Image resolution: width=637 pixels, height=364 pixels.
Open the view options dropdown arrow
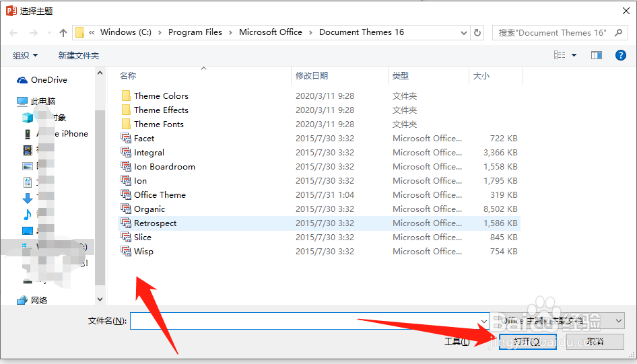click(574, 55)
